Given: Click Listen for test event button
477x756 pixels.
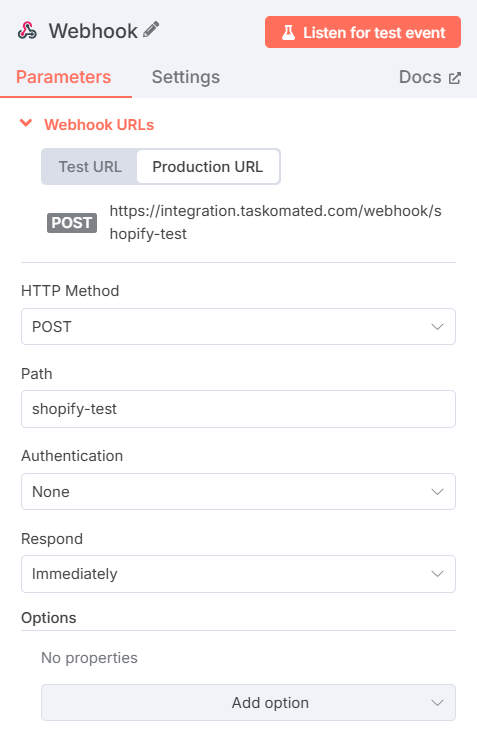Looking at the screenshot, I should pyautogui.click(x=363, y=32).
